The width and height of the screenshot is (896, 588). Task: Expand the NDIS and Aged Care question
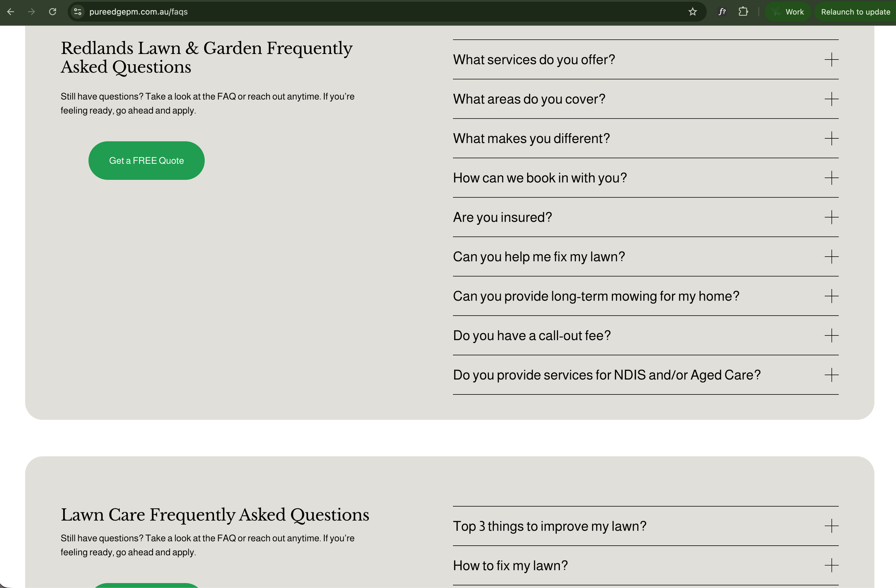tap(831, 374)
